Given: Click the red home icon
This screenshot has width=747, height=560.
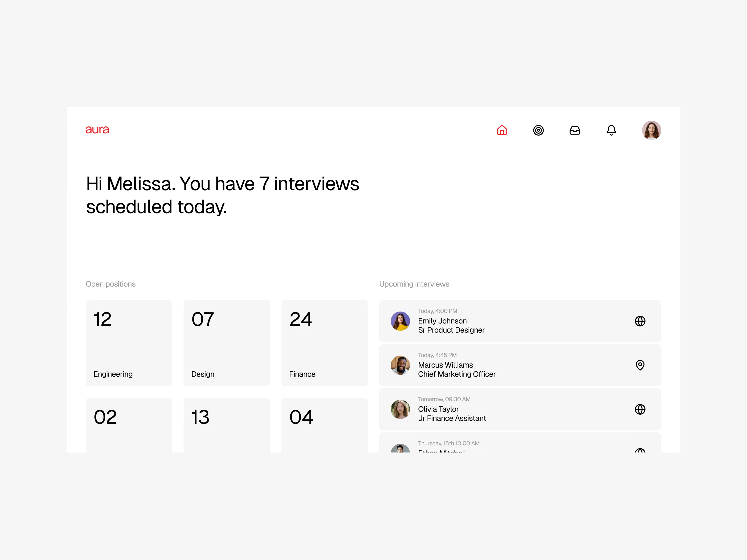Looking at the screenshot, I should click(x=502, y=130).
